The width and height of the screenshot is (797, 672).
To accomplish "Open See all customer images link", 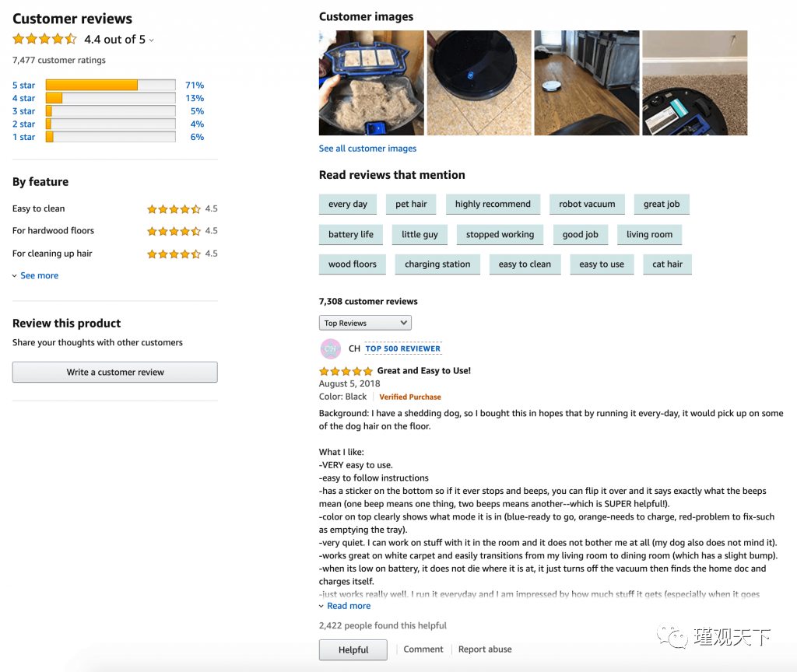I will [367, 149].
